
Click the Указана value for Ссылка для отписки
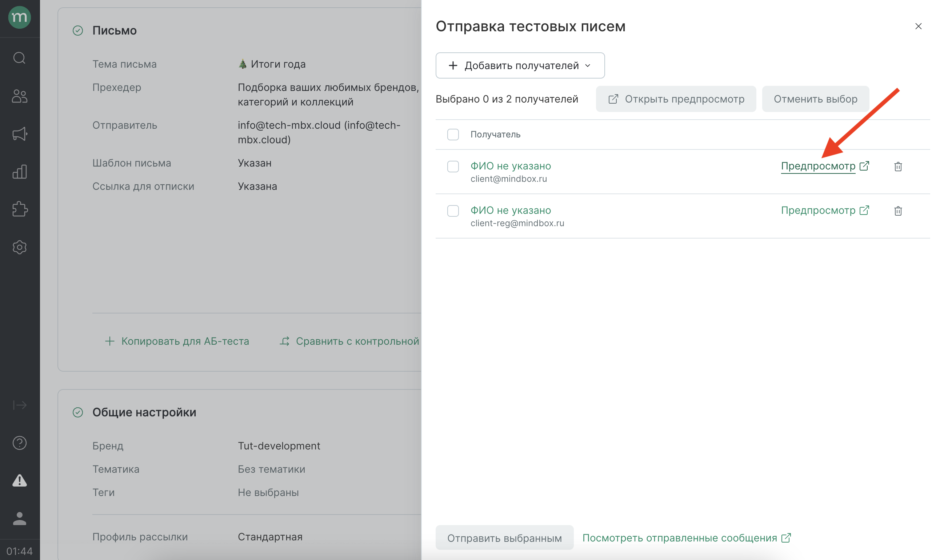(x=257, y=187)
